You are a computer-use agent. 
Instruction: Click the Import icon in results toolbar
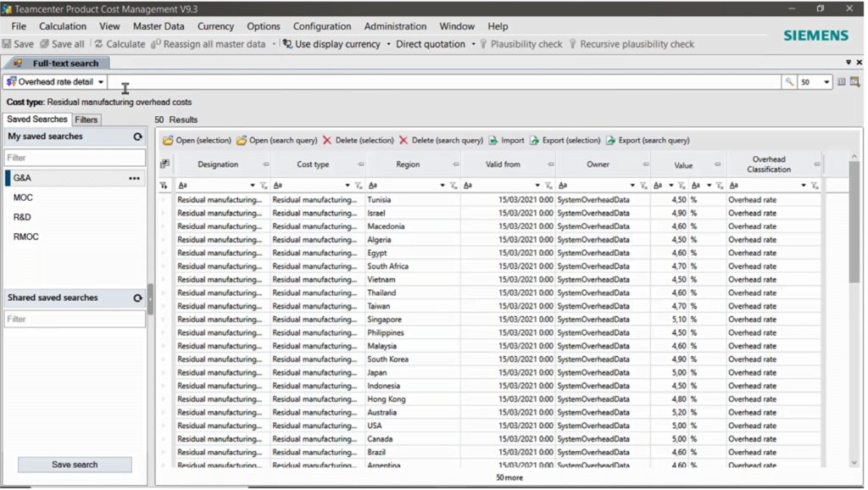[x=493, y=141]
